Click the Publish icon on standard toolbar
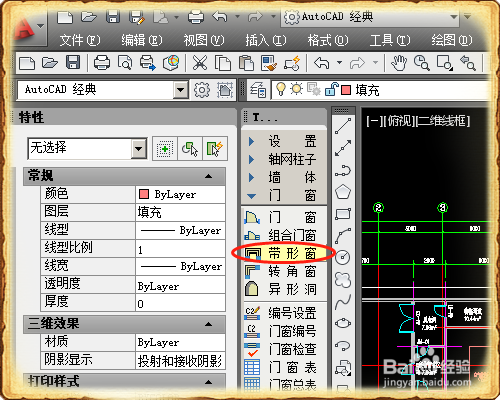 click(x=148, y=63)
